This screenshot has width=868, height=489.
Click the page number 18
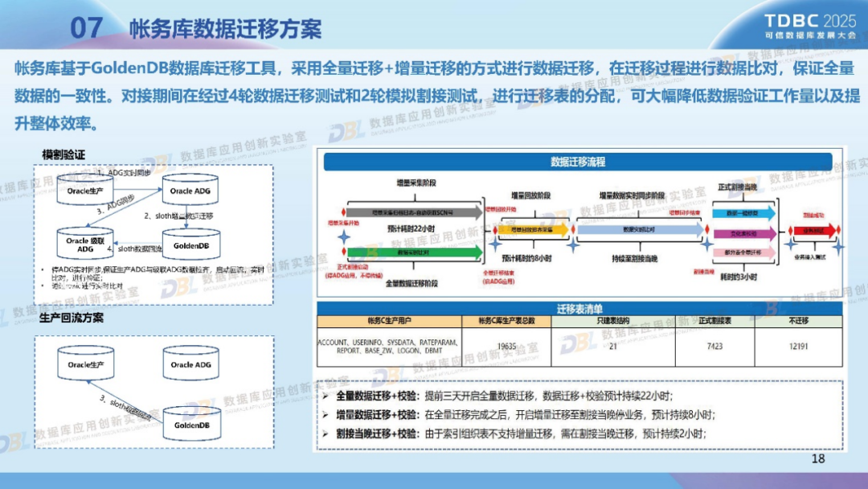pyautogui.click(x=818, y=458)
